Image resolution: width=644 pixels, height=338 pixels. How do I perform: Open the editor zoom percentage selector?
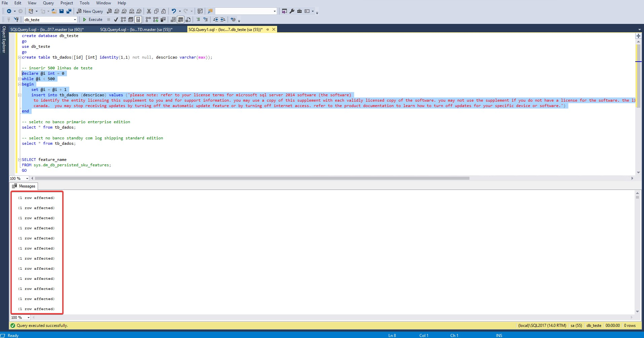[x=18, y=178]
